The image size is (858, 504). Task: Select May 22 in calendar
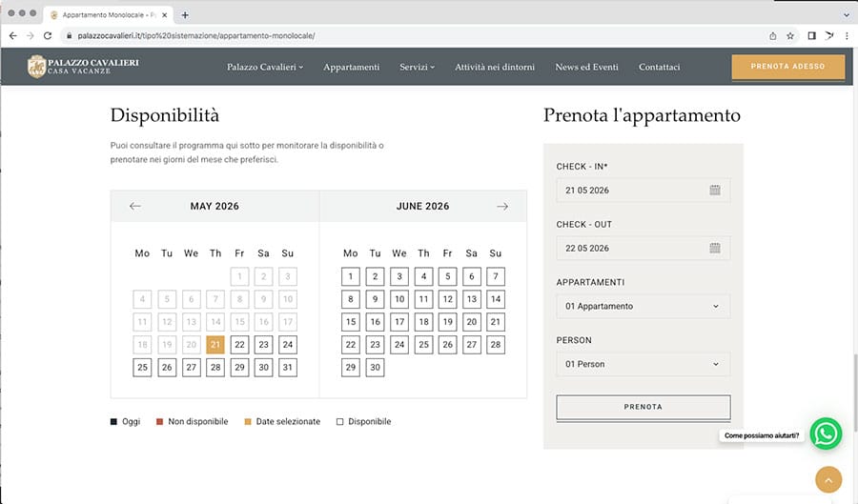pos(239,344)
